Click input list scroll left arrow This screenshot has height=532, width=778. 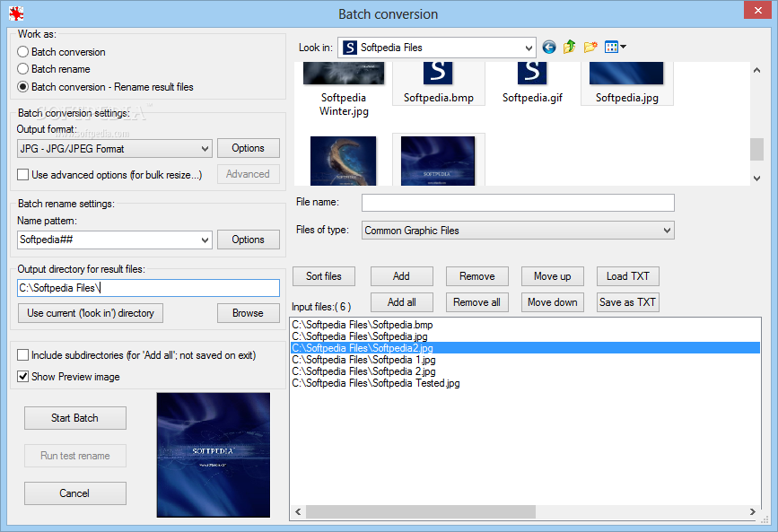click(298, 511)
